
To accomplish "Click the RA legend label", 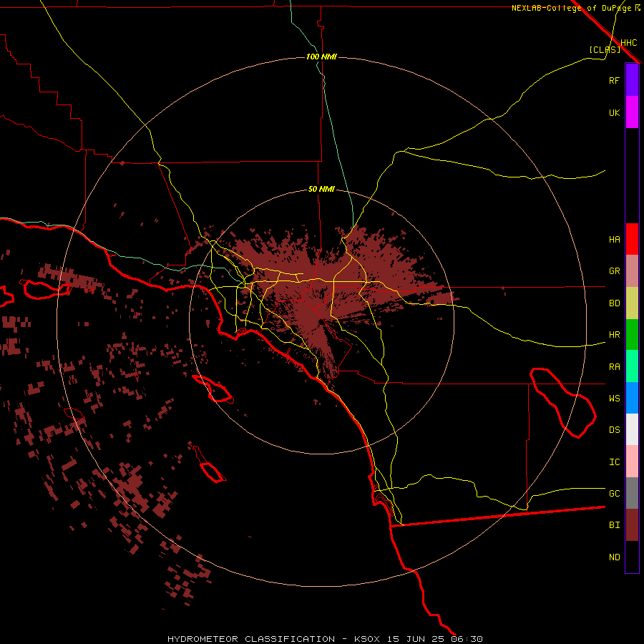I will 614,367.
